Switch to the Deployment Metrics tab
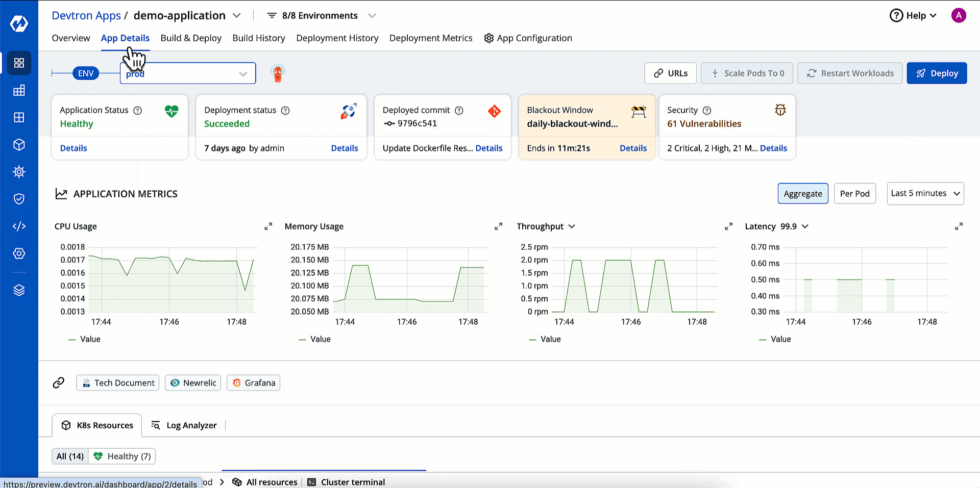 click(431, 38)
